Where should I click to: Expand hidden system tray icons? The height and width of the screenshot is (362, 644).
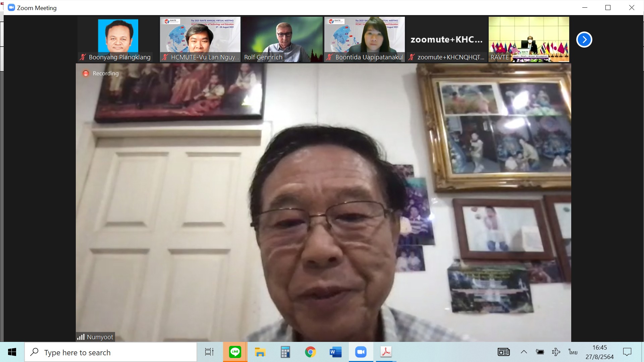tap(524, 352)
